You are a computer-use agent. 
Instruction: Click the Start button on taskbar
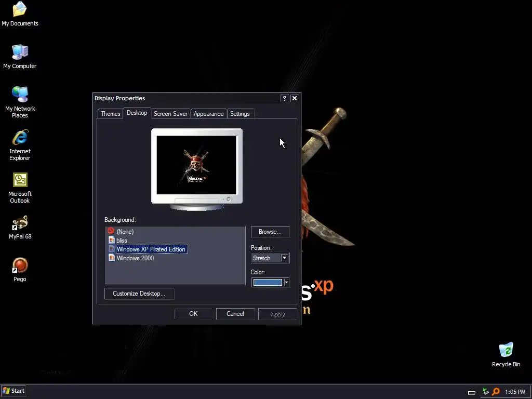coord(14,391)
